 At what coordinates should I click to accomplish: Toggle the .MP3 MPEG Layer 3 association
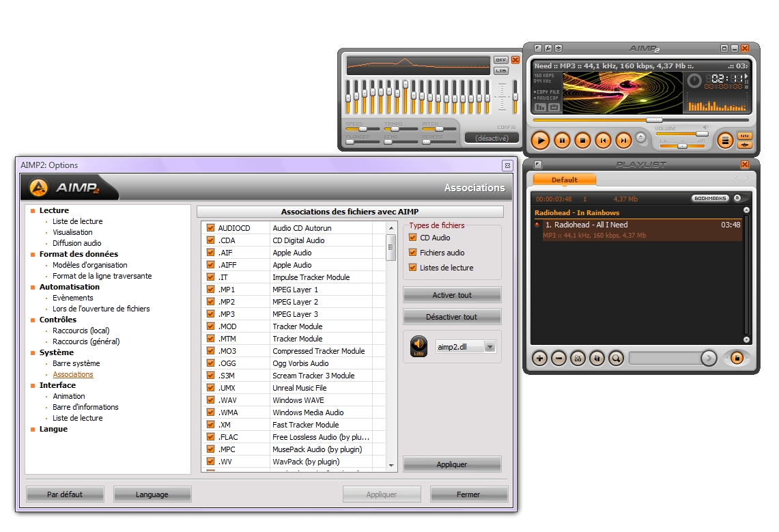211,314
